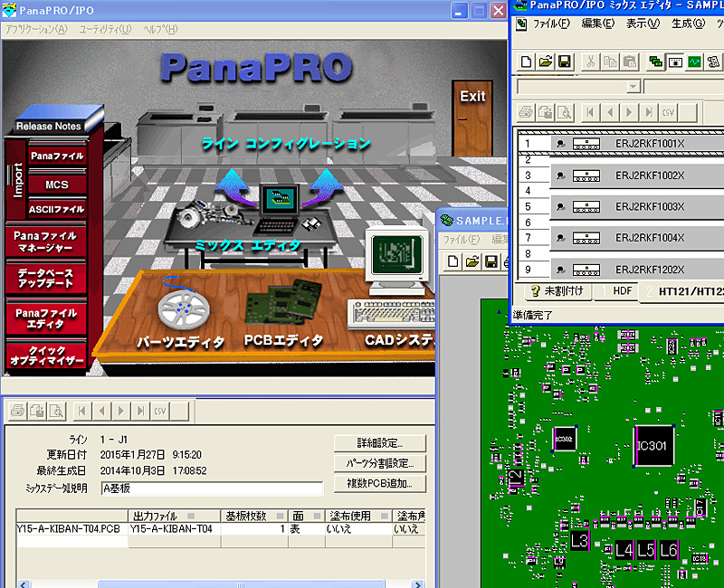The height and width of the screenshot is (588, 724).
Task: Go to previous page in ミックス エディタ
Action: (x=610, y=112)
